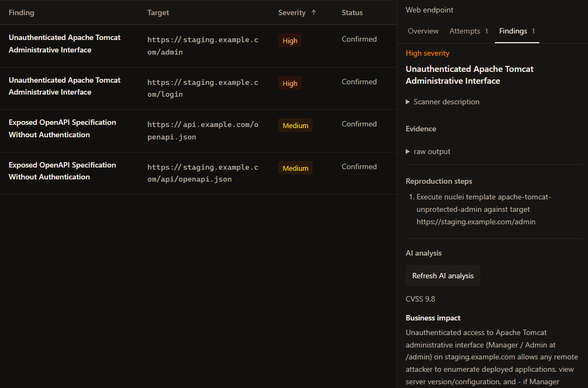Click the Severity sort arrow icon

point(314,12)
